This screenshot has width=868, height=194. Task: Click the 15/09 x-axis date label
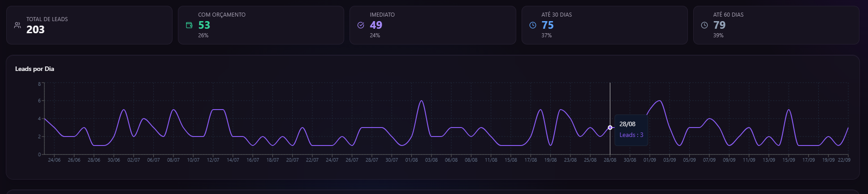coord(789,160)
